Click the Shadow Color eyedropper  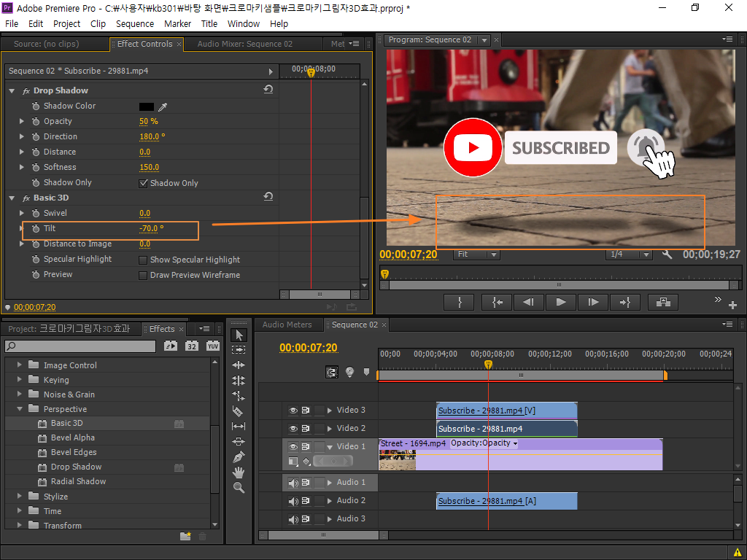point(163,106)
